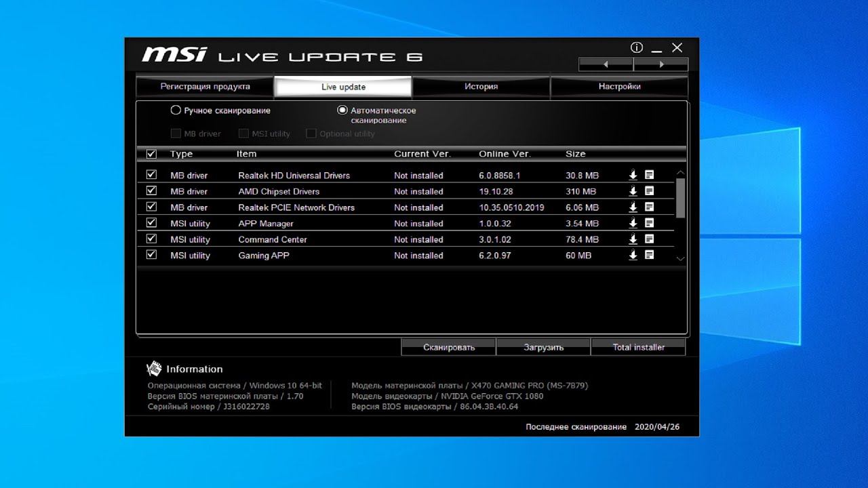Click the scroll down arrow of driver list
Image resolution: width=868 pixels, height=488 pixels.
tap(681, 258)
